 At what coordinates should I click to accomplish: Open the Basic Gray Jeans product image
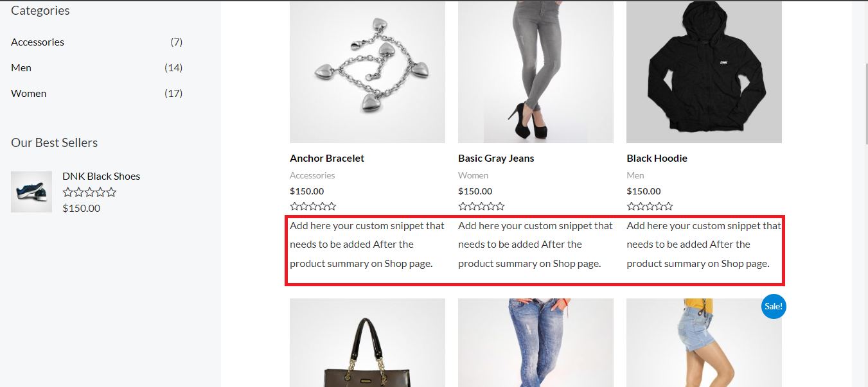click(536, 72)
